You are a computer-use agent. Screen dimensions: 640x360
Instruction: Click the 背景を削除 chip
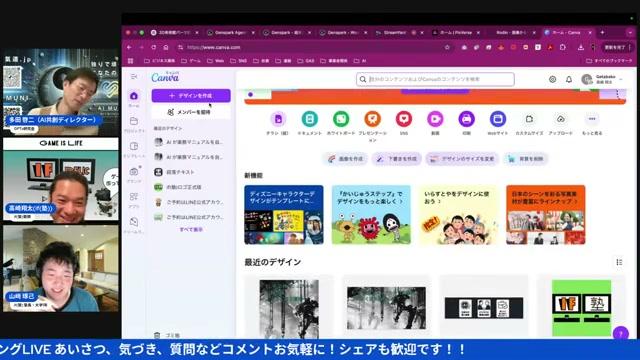click(526, 159)
